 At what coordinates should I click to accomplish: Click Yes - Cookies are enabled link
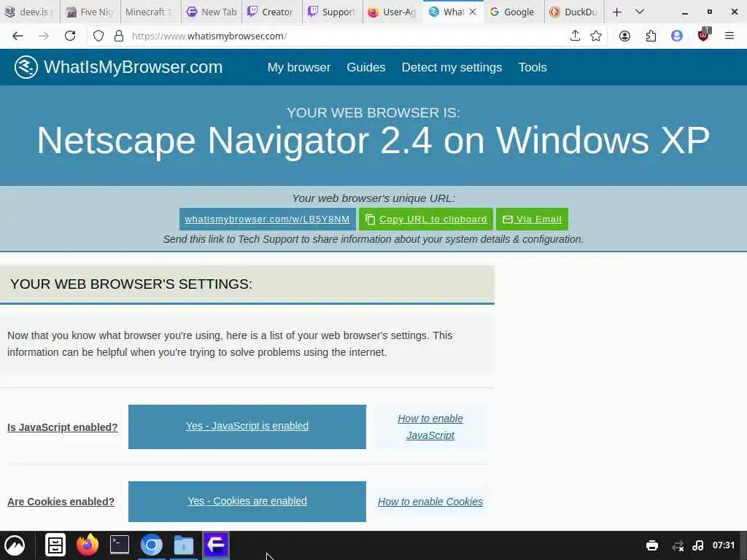[x=247, y=501]
